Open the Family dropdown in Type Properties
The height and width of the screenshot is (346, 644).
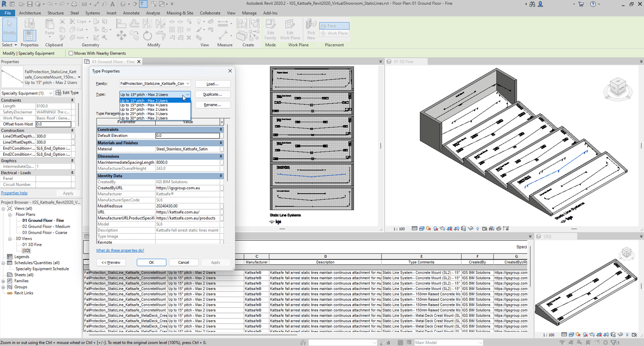tap(188, 83)
